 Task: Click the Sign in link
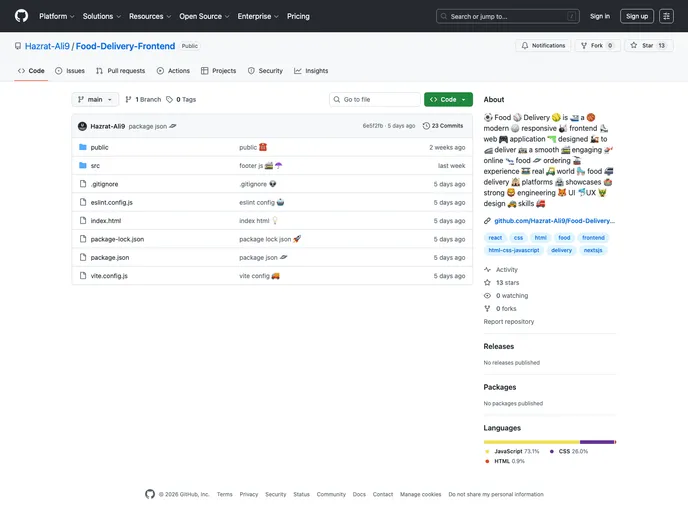[x=600, y=16]
